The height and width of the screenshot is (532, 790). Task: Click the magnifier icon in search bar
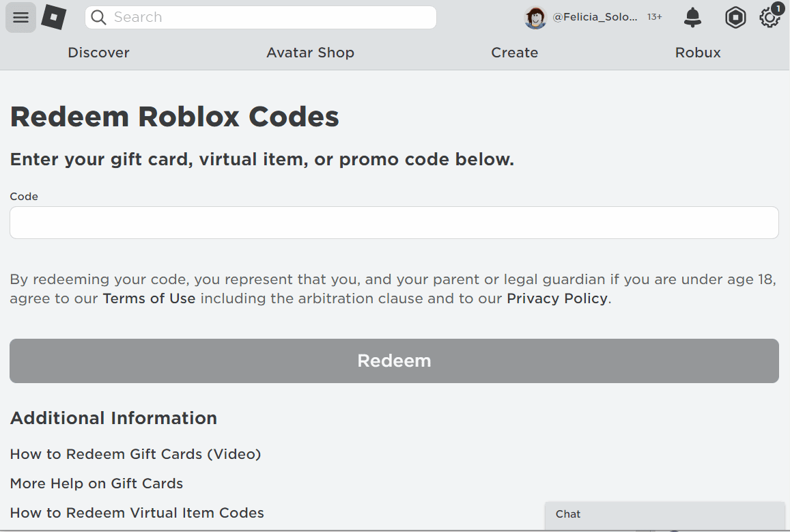click(x=98, y=17)
